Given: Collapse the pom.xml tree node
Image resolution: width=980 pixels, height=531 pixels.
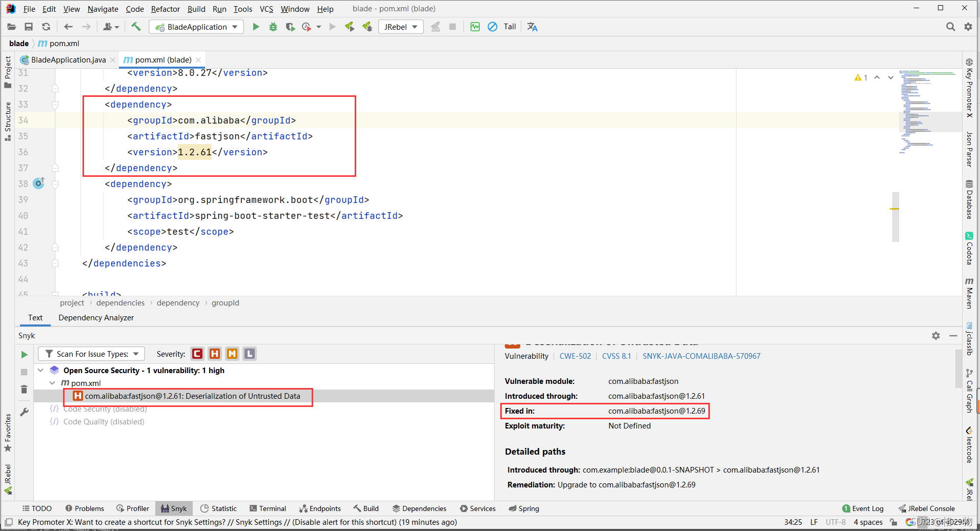Looking at the screenshot, I should [x=52, y=383].
